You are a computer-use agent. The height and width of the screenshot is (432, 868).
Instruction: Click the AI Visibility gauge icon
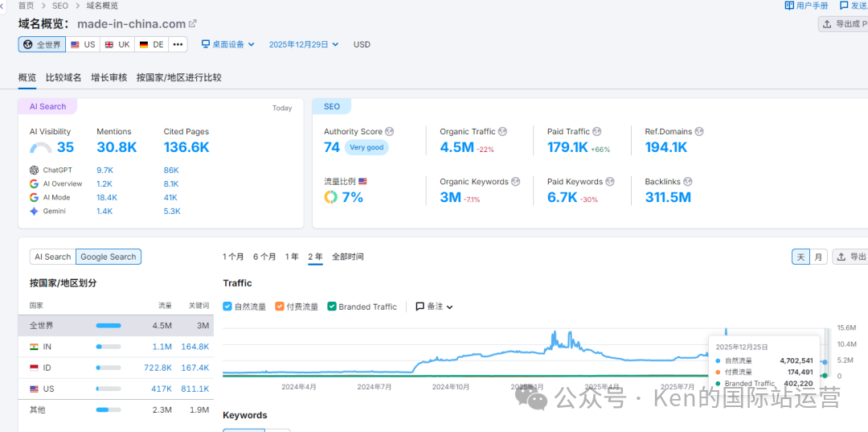(x=41, y=147)
